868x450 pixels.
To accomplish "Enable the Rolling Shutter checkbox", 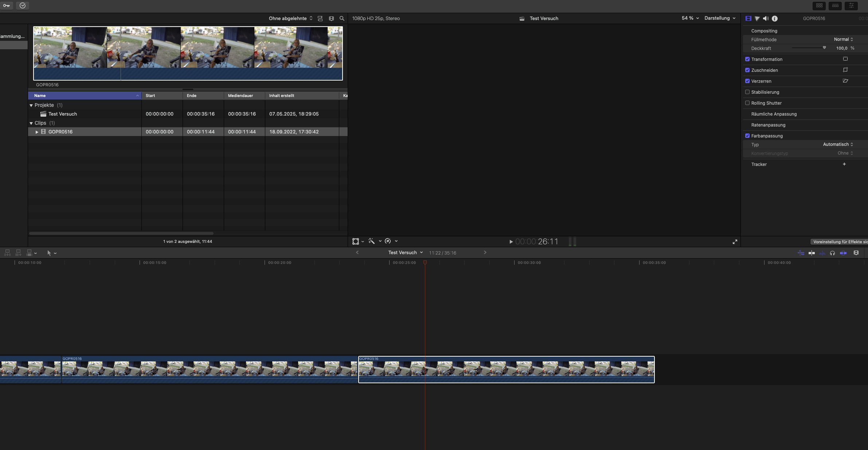I will click(747, 103).
